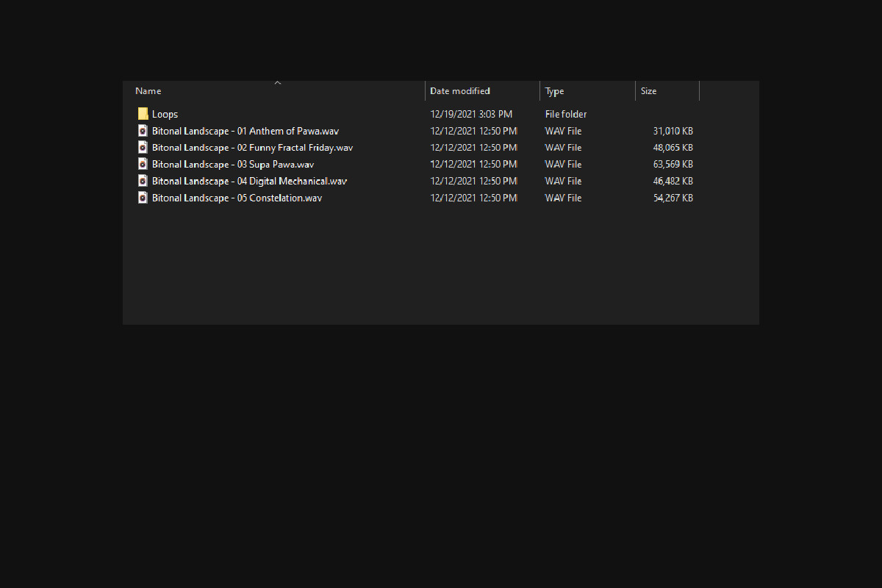Click the Anthem of Pawa WAV file icon
The width and height of the screenshot is (882, 588).
[143, 131]
